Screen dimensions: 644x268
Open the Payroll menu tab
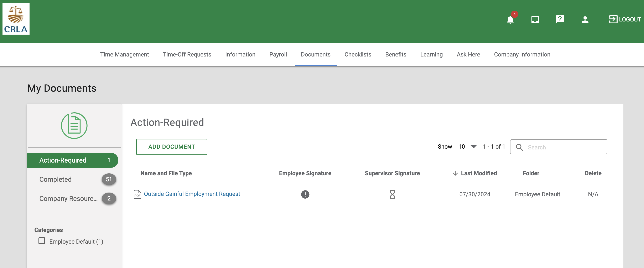(278, 55)
